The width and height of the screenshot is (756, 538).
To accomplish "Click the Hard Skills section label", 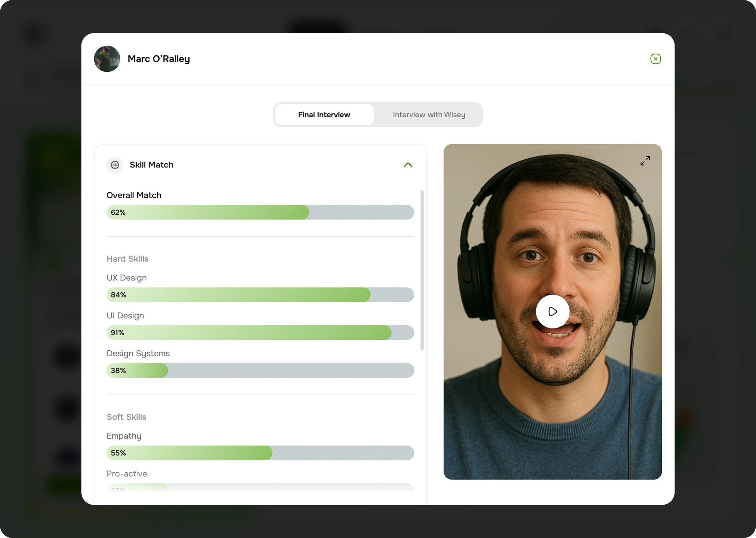I will tap(127, 259).
